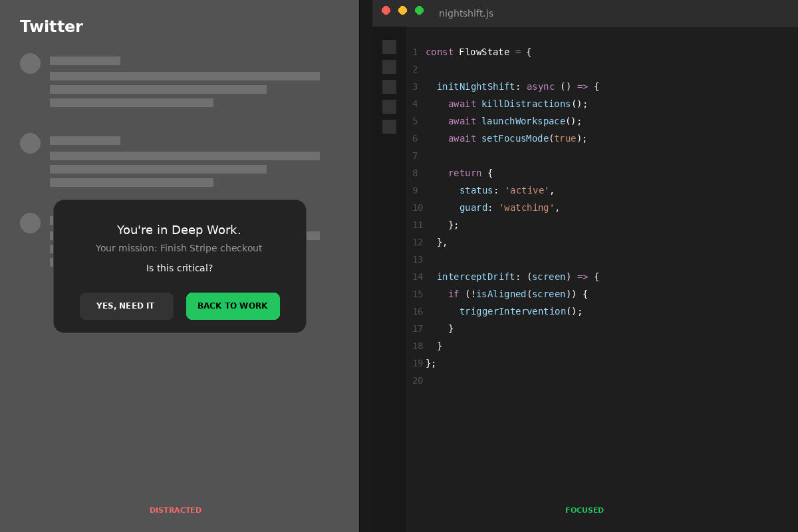Open the first tweet's profile avatar
This screenshot has width=798, height=532.
(30, 63)
